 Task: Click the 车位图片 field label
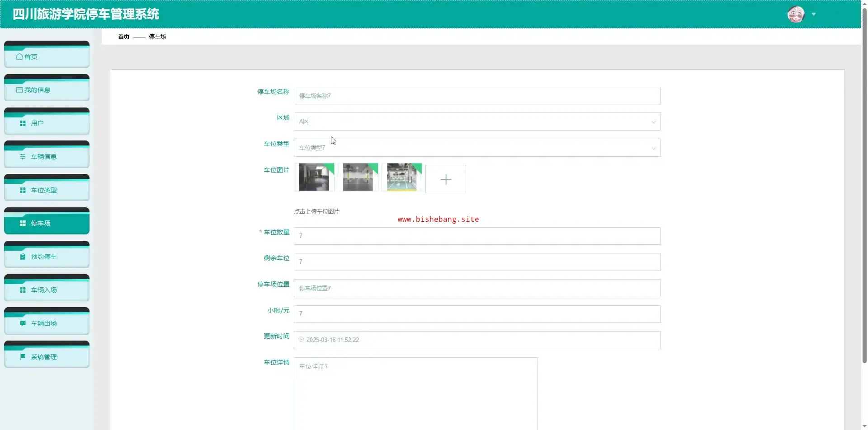click(277, 170)
